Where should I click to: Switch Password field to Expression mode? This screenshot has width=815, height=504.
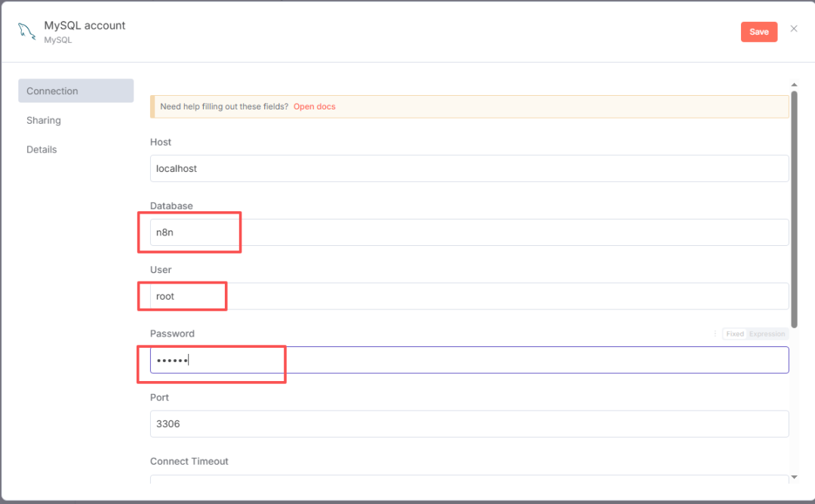pyautogui.click(x=767, y=333)
